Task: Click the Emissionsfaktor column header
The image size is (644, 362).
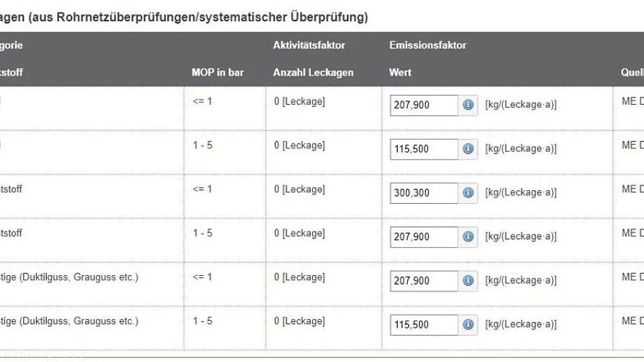Action: pos(428,45)
